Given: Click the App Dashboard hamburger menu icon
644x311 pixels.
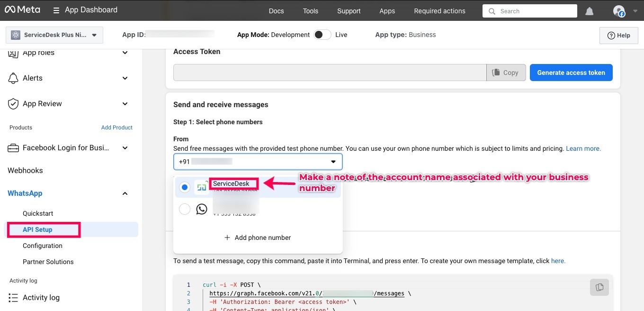Looking at the screenshot, I should pyautogui.click(x=56, y=10).
